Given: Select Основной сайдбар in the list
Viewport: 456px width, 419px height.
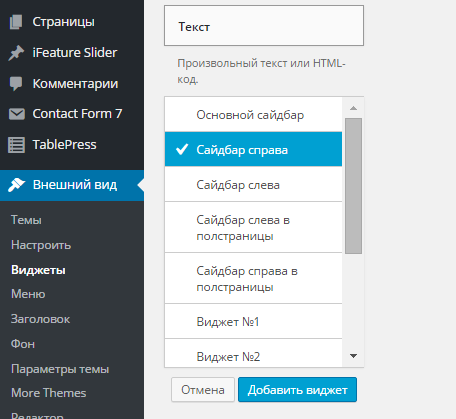Looking at the screenshot, I should [253, 115].
